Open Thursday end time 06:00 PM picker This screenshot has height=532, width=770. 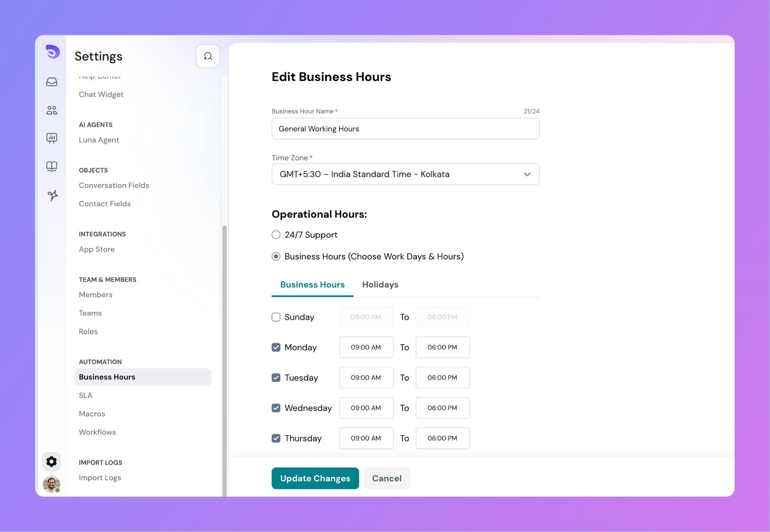442,438
